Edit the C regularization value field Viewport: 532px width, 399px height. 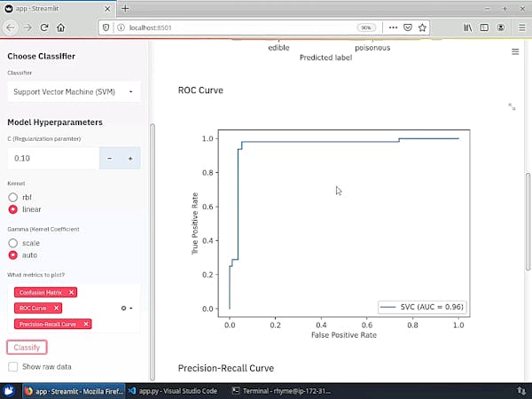tap(53, 158)
